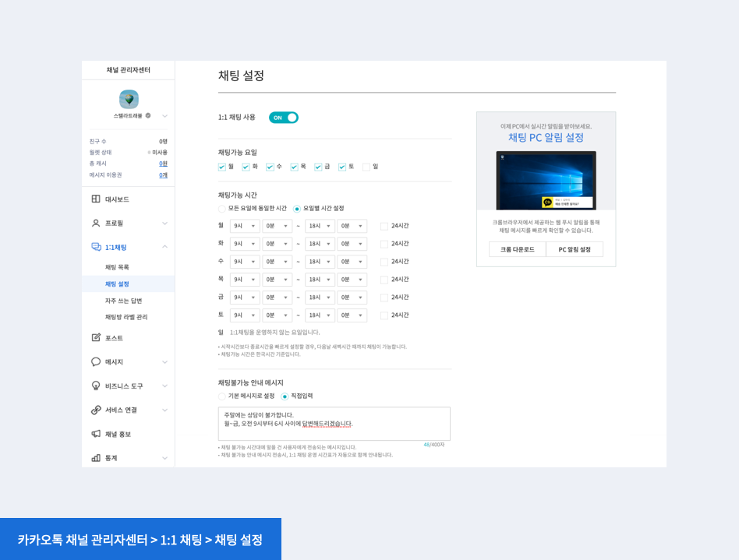
Task: Open the 월 start hour 9시 dropdown
Action: click(x=245, y=226)
